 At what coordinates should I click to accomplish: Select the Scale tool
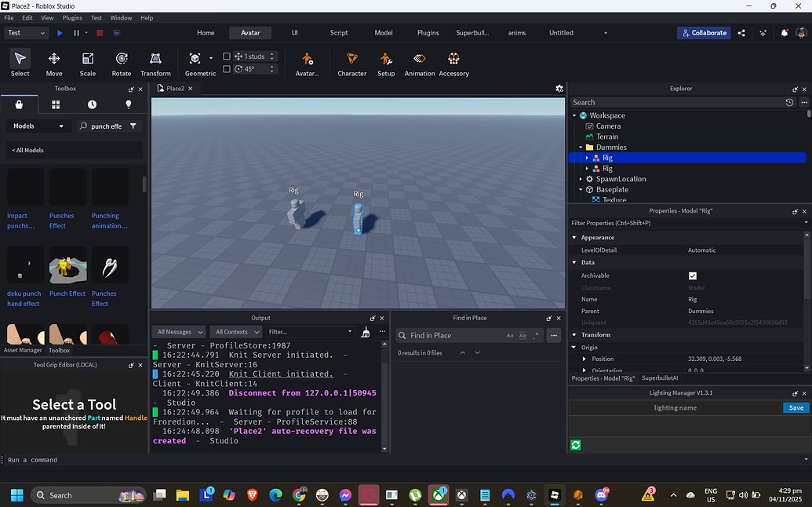coord(87,63)
